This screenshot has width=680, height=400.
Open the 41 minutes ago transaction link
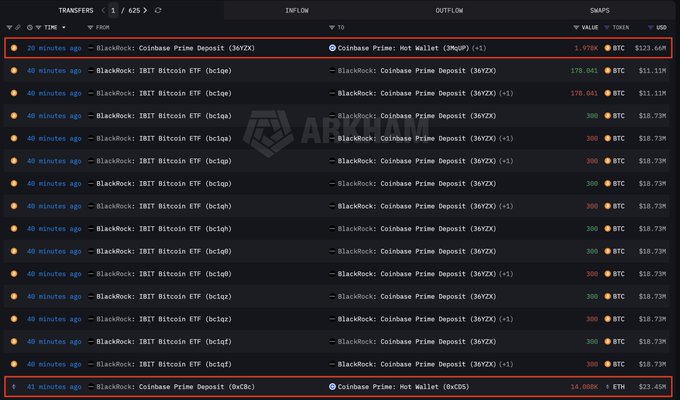point(54,387)
